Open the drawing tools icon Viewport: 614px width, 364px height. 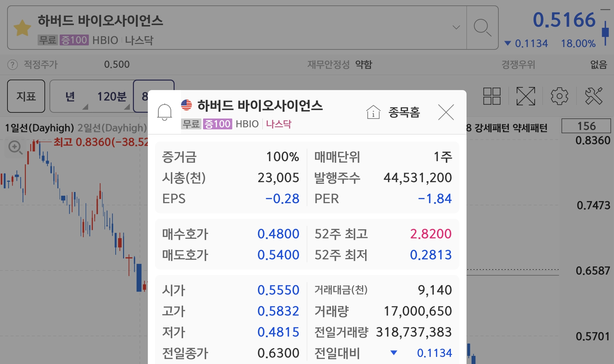pos(594,96)
